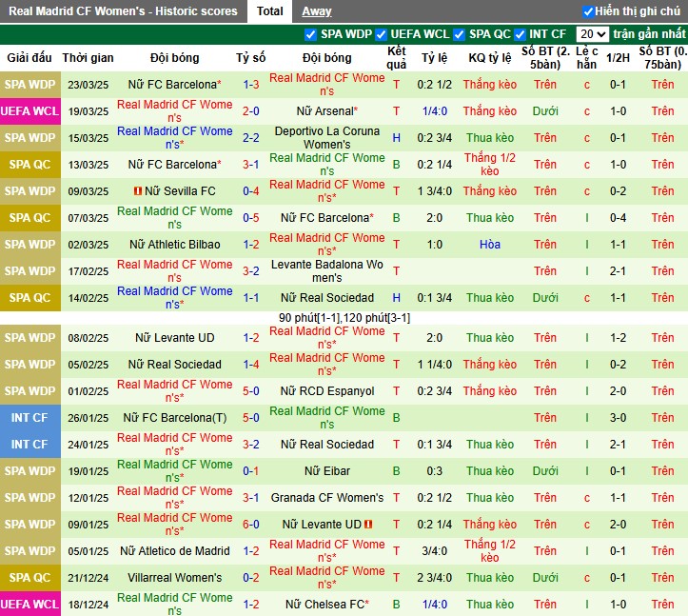
Task: Open Villarreal Women's team link
Action: (175, 577)
